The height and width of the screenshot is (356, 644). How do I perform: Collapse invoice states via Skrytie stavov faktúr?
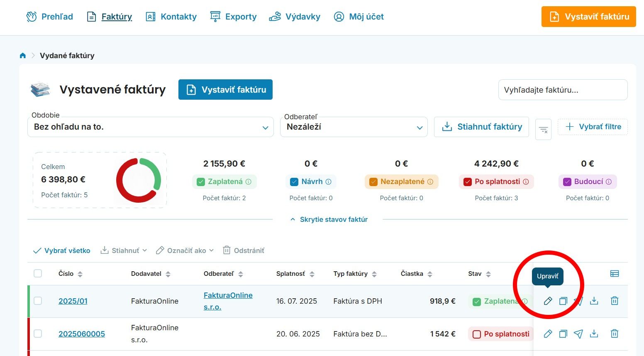click(329, 219)
